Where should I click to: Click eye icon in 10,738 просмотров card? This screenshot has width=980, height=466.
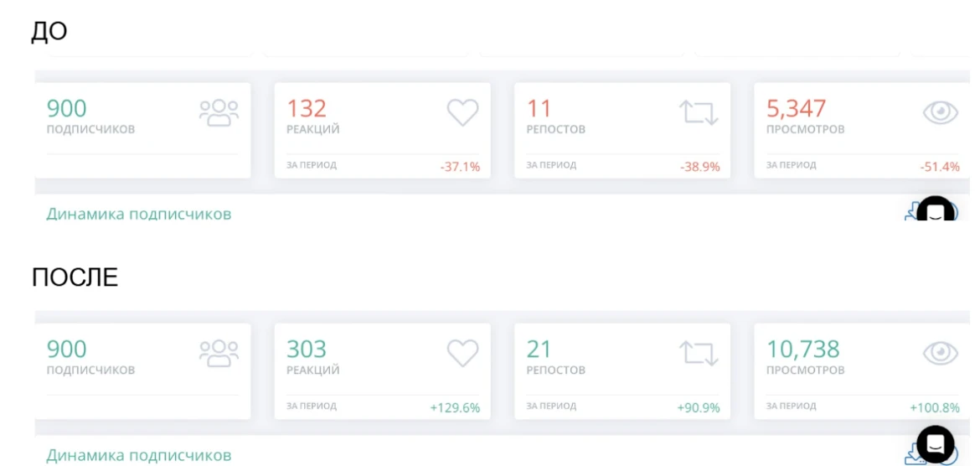click(940, 353)
